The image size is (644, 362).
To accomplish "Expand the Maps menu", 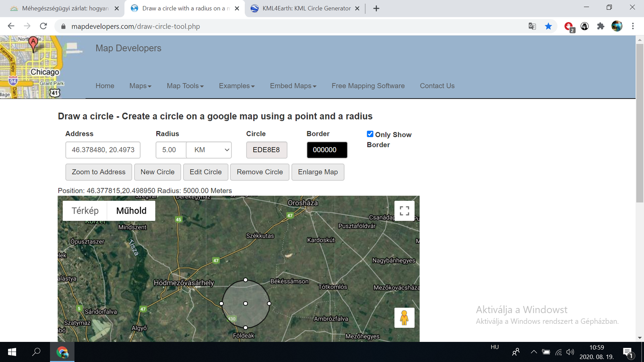I will [140, 86].
